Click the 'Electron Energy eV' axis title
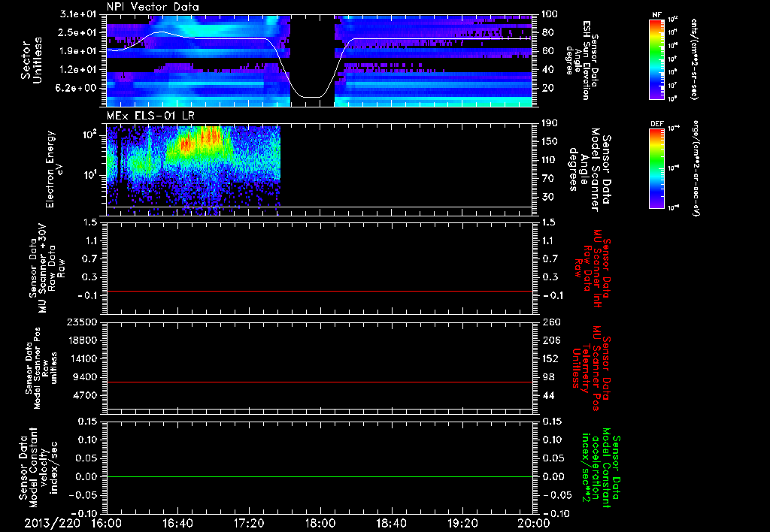Viewport: 770px width, 532px height. coord(54,169)
